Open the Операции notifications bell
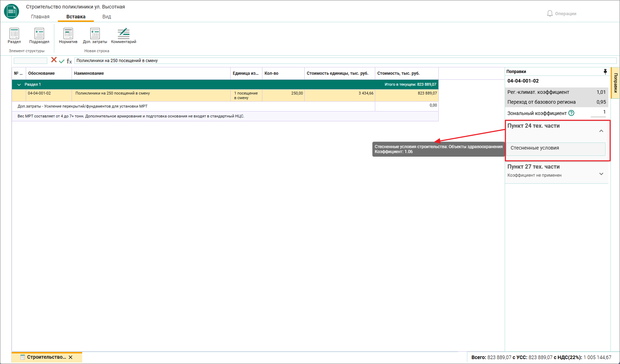This screenshot has width=620, height=364. (561, 13)
